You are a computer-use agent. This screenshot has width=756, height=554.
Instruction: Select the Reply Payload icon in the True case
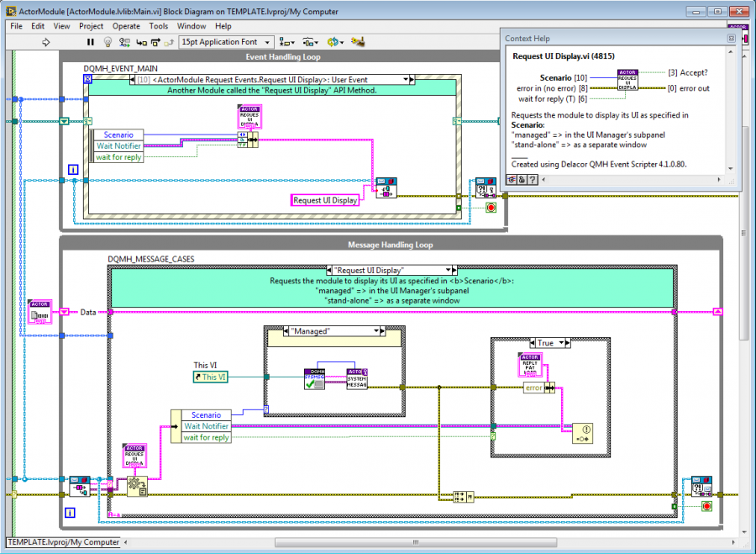[530, 365]
